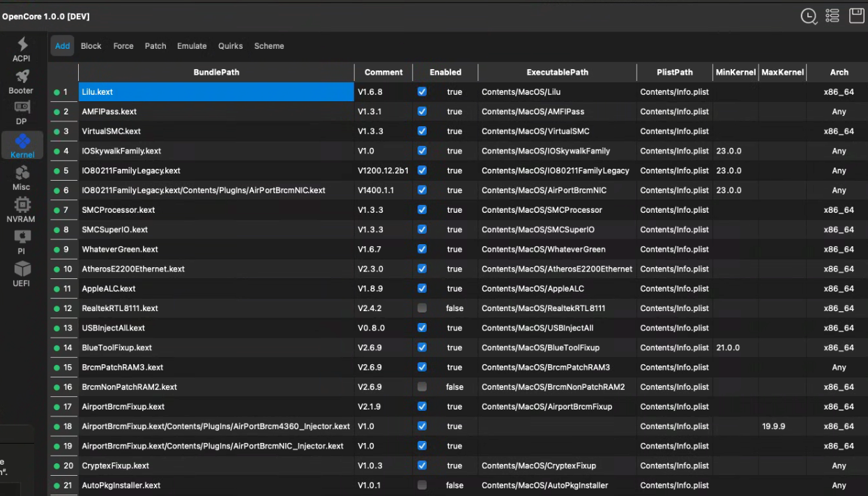
Task: Switch to the Quirks tab
Action: (x=230, y=46)
